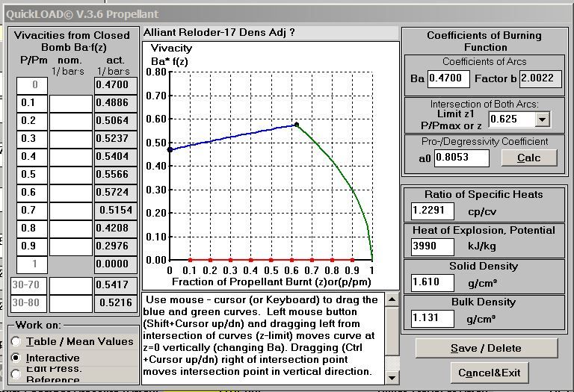Click the Save / Delete button
Viewport: 574px width, 392px height.
coord(486,348)
